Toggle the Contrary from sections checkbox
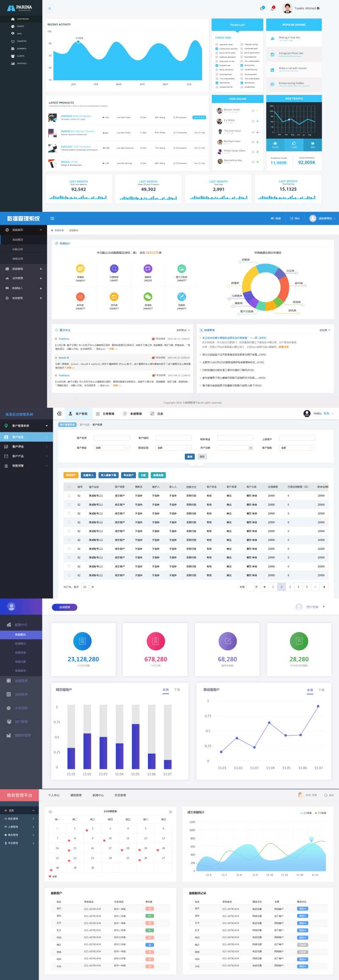 point(217,49)
